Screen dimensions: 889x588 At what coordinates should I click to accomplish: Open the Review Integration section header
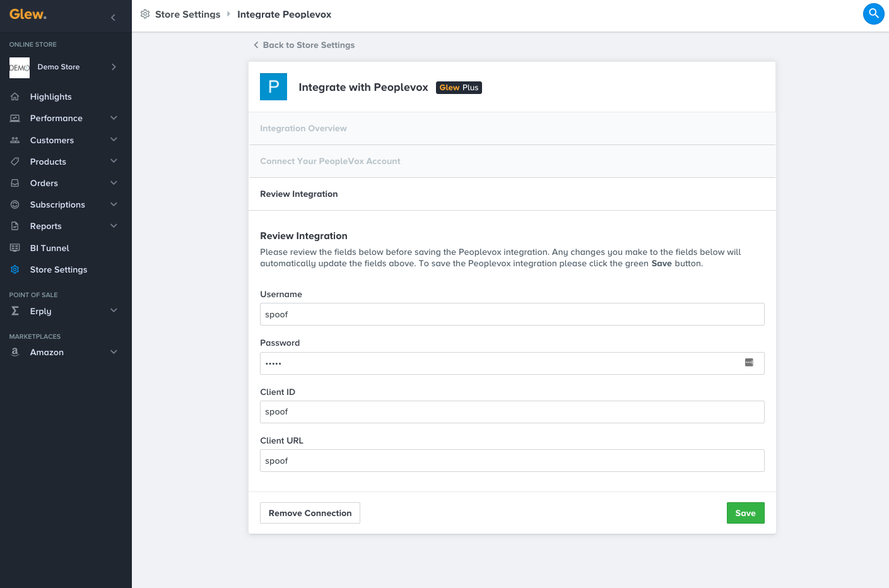512,194
